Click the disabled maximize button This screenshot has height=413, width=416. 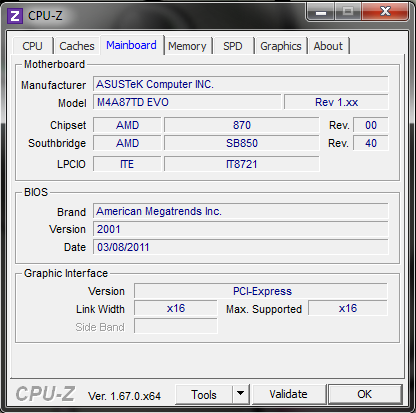coord(348,12)
